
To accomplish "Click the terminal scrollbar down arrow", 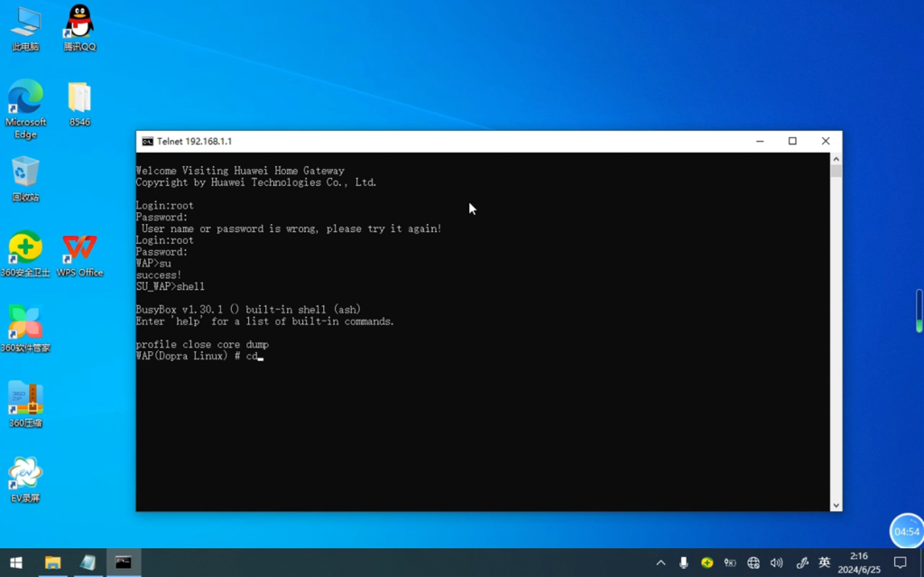I will (x=836, y=506).
